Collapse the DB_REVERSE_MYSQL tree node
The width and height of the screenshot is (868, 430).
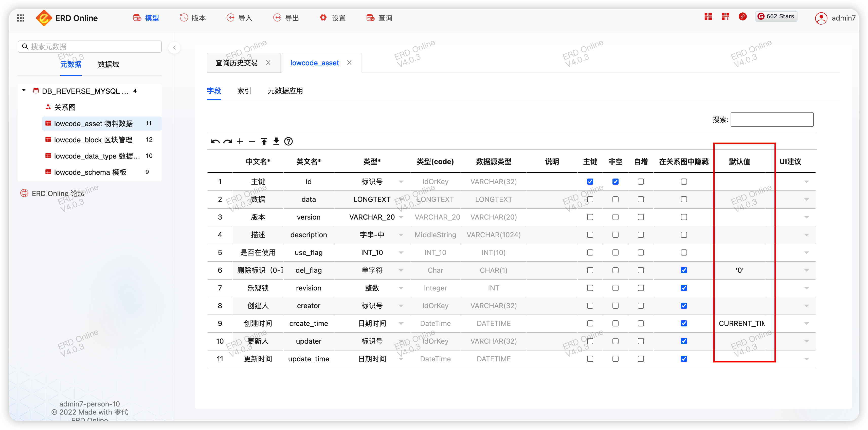pyautogui.click(x=24, y=90)
